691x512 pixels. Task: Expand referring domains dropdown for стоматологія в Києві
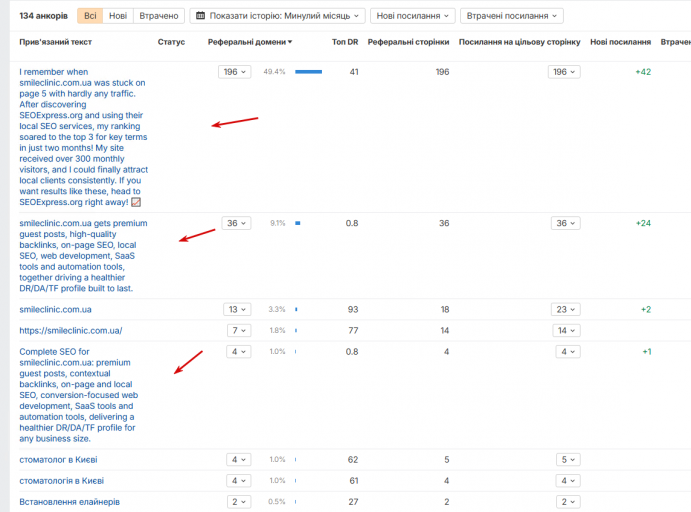(x=239, y=481)
